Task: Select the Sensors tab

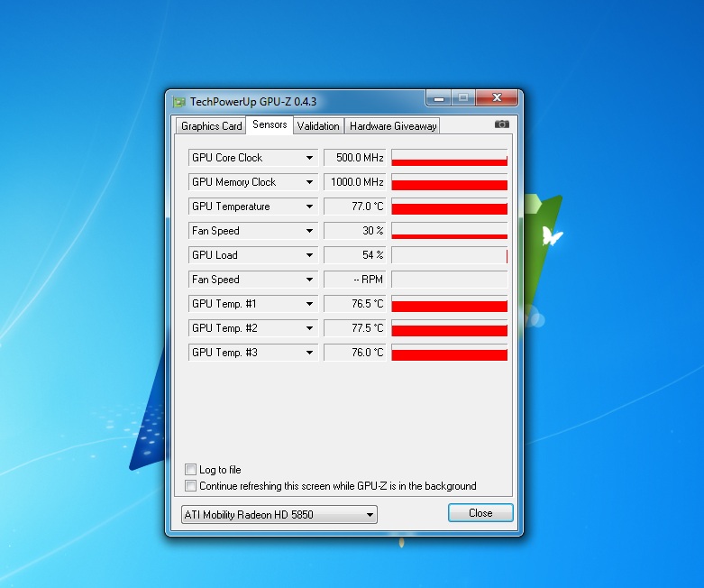Action: tap(270, 124)
